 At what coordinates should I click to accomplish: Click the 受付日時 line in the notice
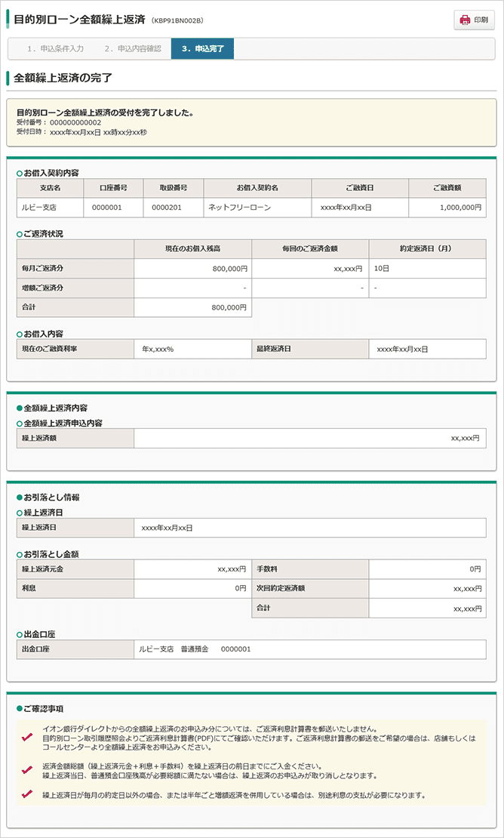[x=81, y=131]
